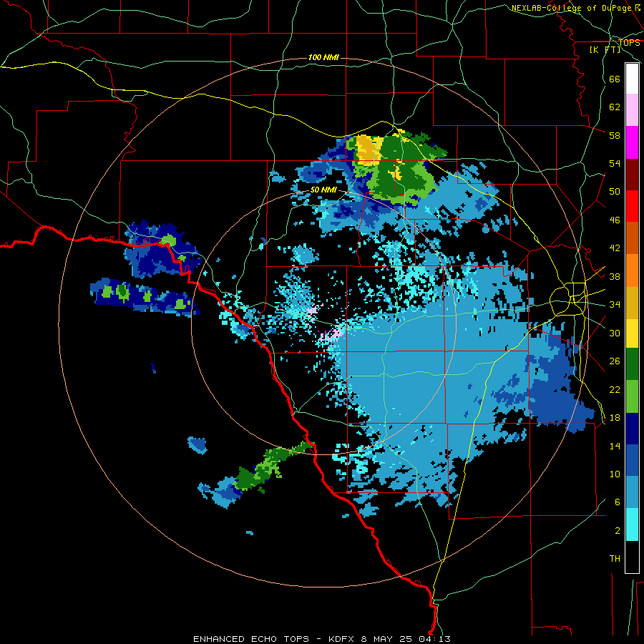644x644 pixels.
Task: Click the "18" legend value
Action: tap(615, 418)
